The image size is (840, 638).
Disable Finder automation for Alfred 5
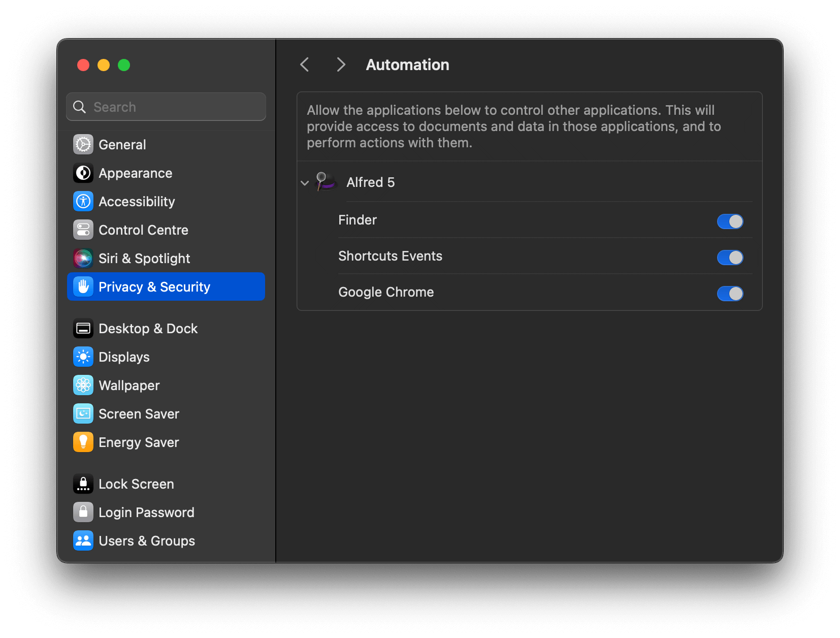730,221
